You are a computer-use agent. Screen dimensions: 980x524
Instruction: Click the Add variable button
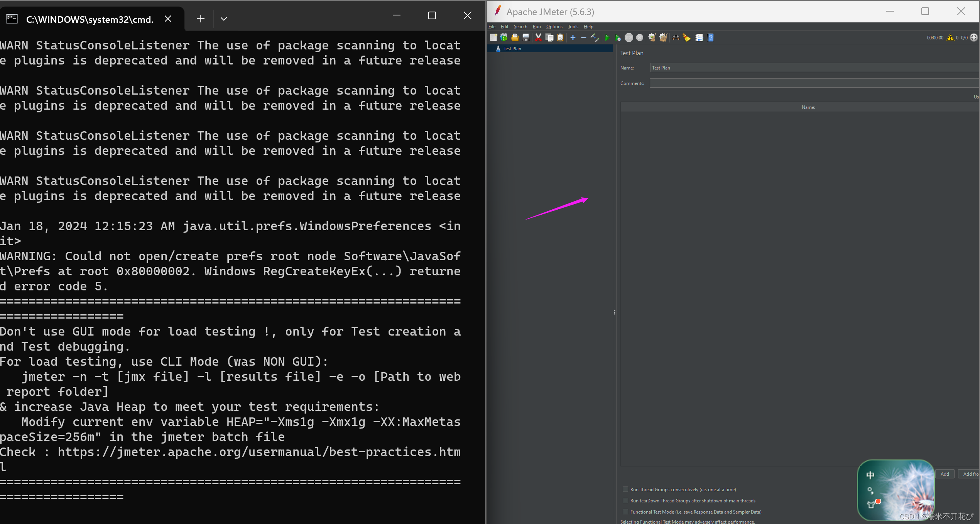coord(945,474)
